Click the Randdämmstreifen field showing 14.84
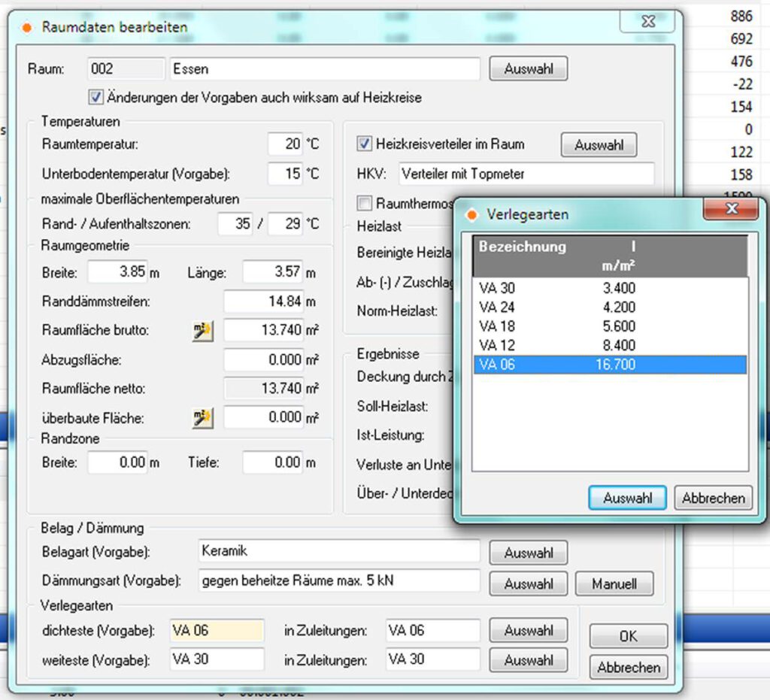The width and height of the screenshot is (770, 700). point(263,301)
